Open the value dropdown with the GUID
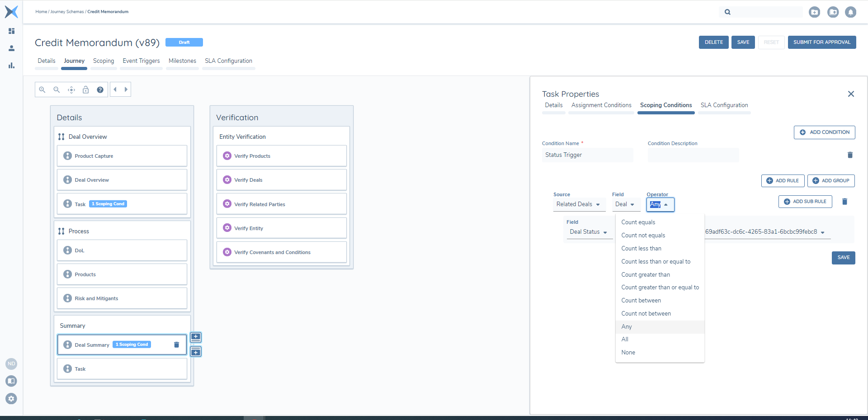This screenshot has width=868, height=420. click(764, 232)
